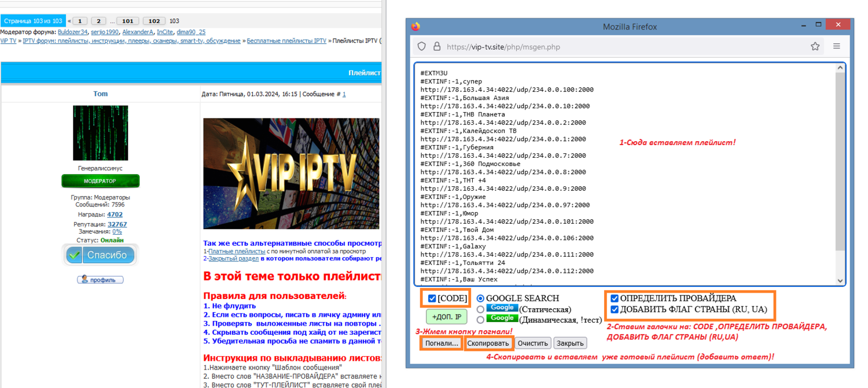Select the Google Динамическая radio option
The height and width of the screenshot is (388, 868).
(481, 319)
